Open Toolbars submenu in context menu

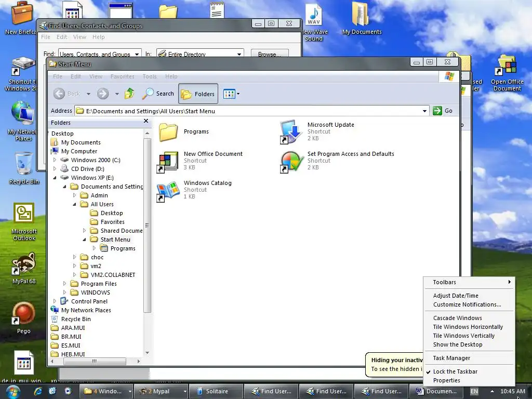tap(469, 282)
